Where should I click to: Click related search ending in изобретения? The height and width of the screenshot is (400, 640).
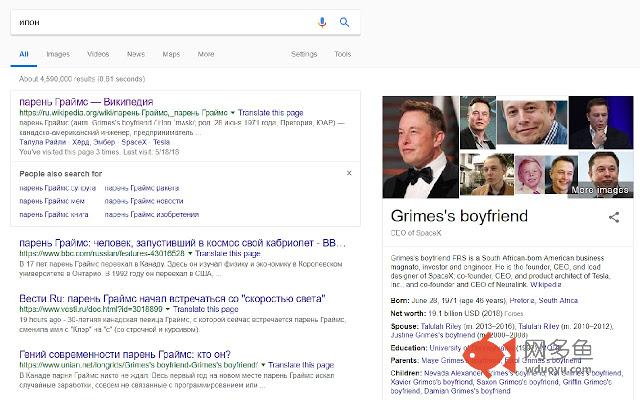(x=151, y=214)
